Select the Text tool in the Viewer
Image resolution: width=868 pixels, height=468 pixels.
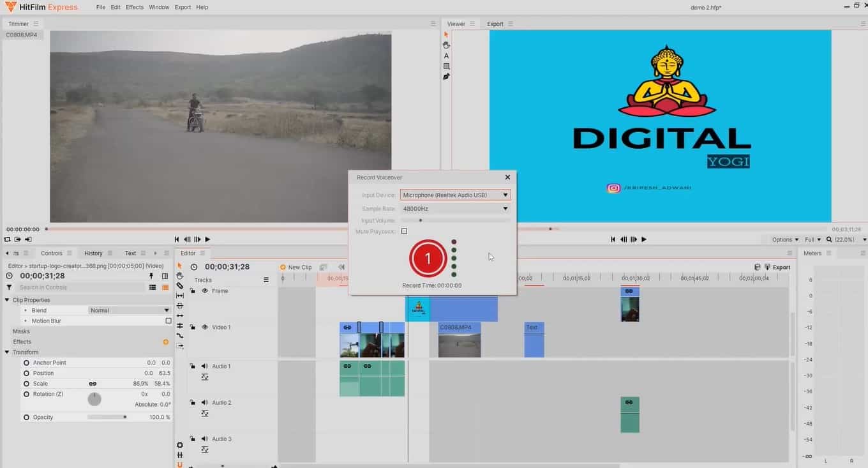pos(446,56)
